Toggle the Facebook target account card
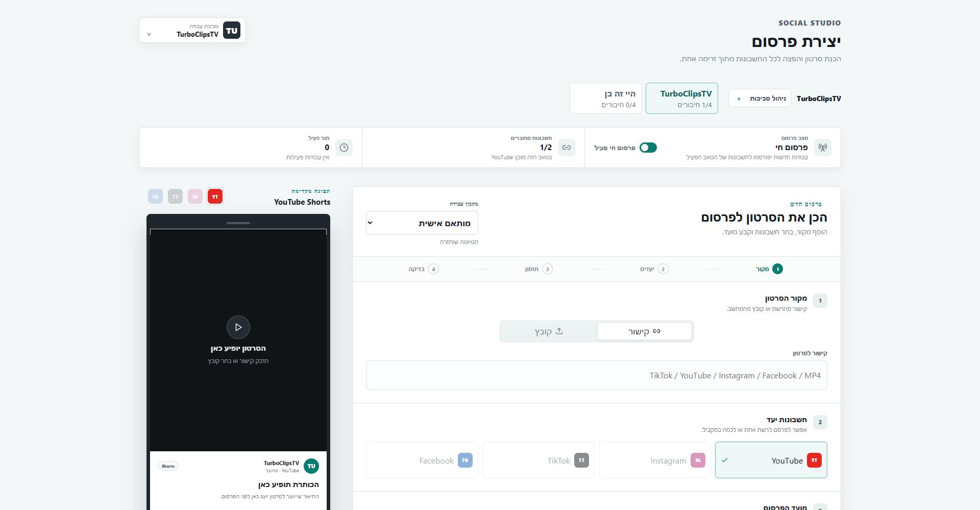This screenshot has width=980, height=510. (422, 460)
